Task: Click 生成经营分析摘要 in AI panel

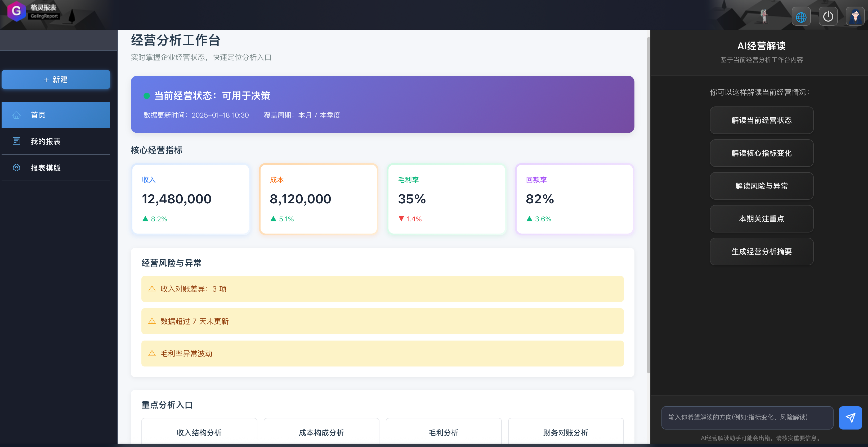Action: tap(762, 251)
